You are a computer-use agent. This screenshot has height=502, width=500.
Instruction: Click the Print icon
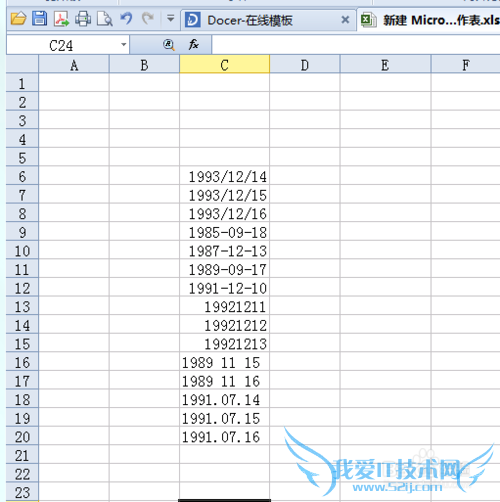83,19
